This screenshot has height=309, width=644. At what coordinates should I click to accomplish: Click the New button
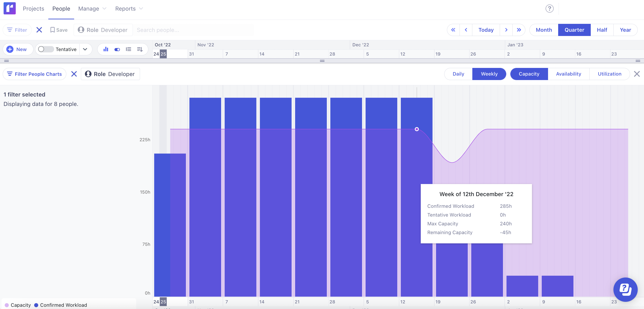click(18, 49)
